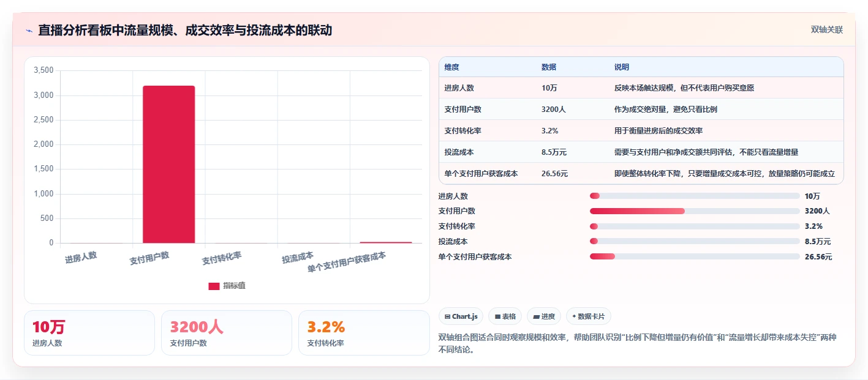This screenshot has height=380, width=868.
Task: Click the 投流成本 x-axis label
Action: pyautogui.click(x=298, y=257)
